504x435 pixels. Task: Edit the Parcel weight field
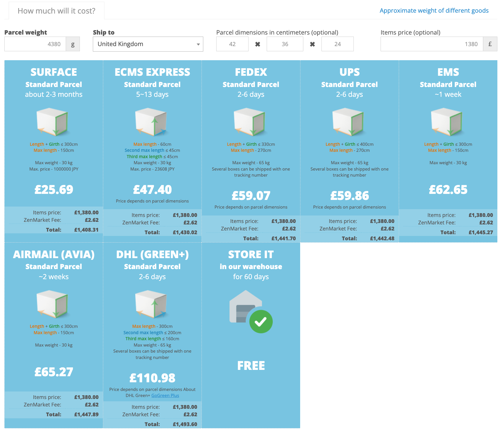[x=35, y=44]
